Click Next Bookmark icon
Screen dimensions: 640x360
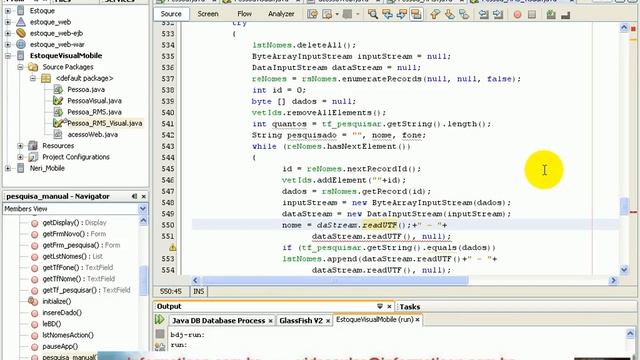coord(449,14)
